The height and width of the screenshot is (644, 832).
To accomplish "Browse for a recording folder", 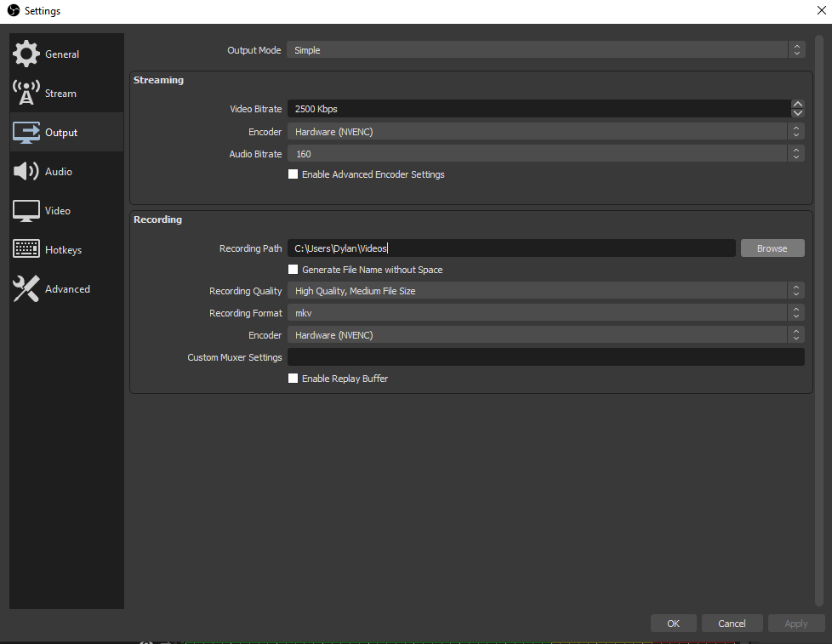I will tap(772, 248).
